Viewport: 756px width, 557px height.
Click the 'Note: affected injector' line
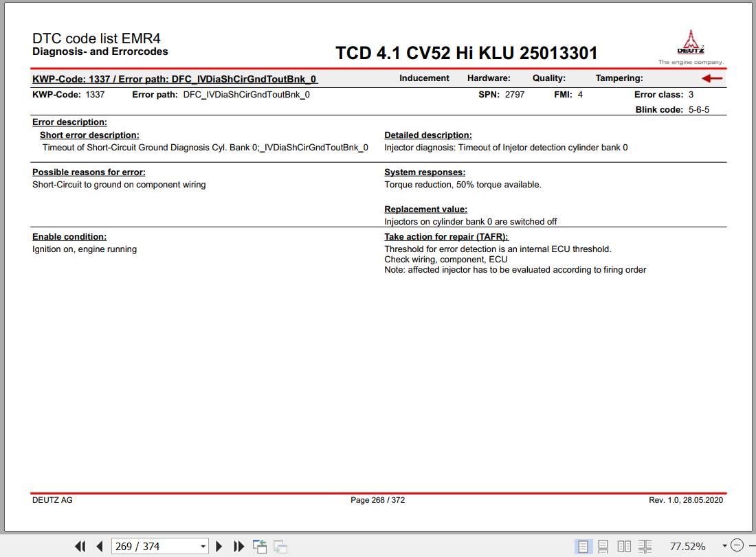[515, 270]
